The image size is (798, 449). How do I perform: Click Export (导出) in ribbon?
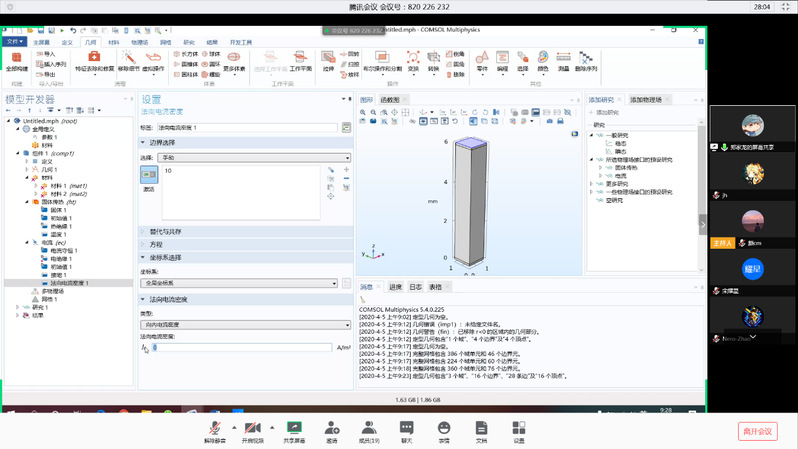coord(45,74)
